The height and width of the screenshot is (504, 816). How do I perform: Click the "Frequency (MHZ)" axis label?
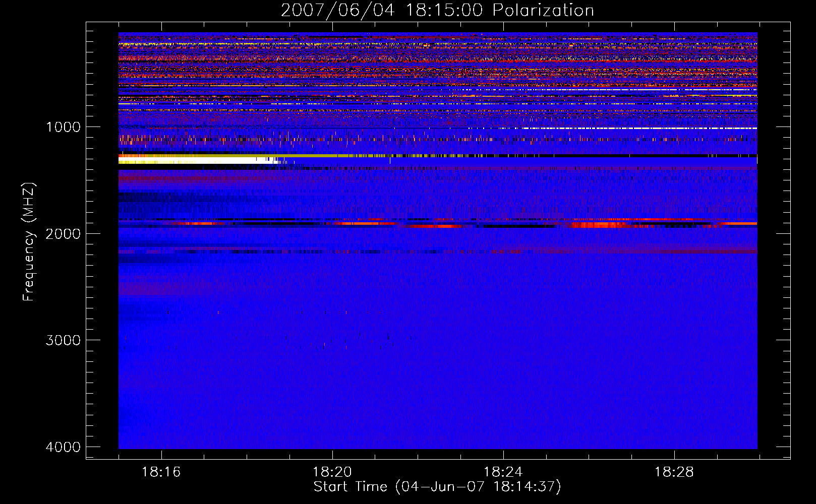29,242
